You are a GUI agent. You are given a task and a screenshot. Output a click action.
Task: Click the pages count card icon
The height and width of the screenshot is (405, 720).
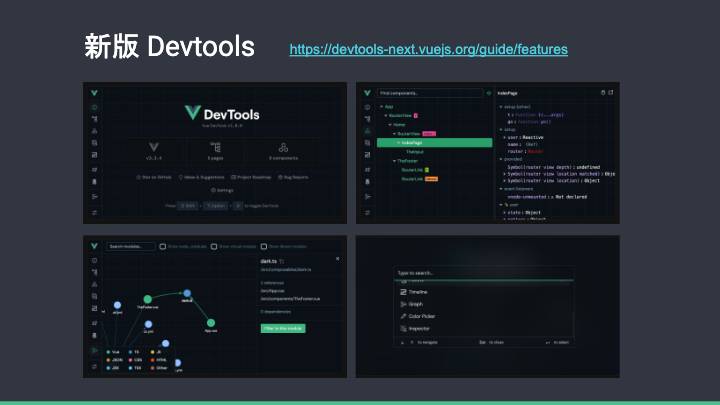click(215, 147)
